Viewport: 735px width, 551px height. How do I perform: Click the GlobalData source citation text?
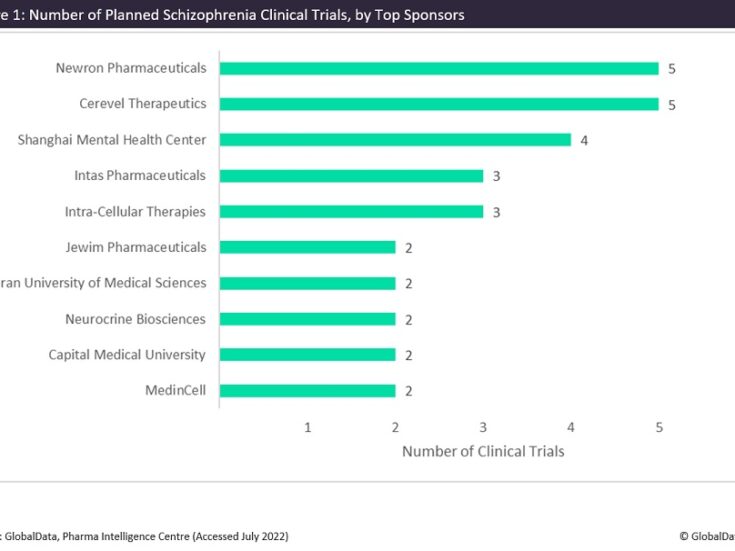pyautogui.click(x=145, y=537)
